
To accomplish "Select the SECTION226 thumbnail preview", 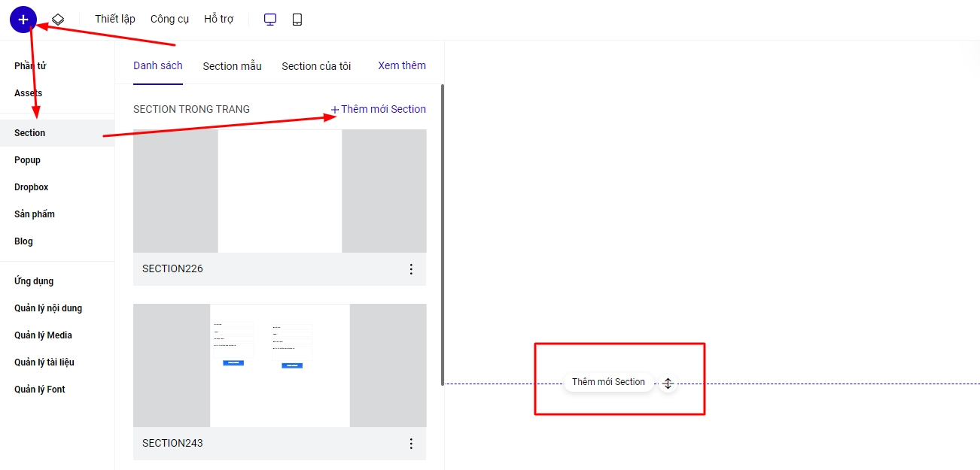I will [x=279, y=191].
